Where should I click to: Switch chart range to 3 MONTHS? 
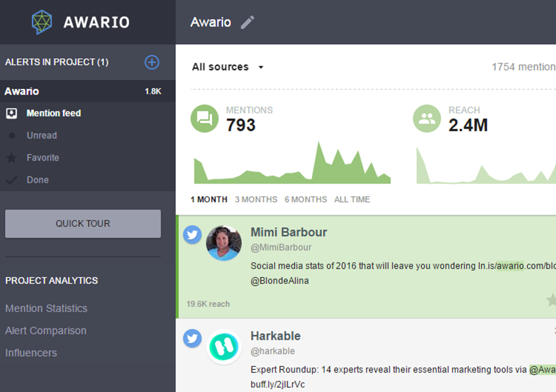click(256, 200)
